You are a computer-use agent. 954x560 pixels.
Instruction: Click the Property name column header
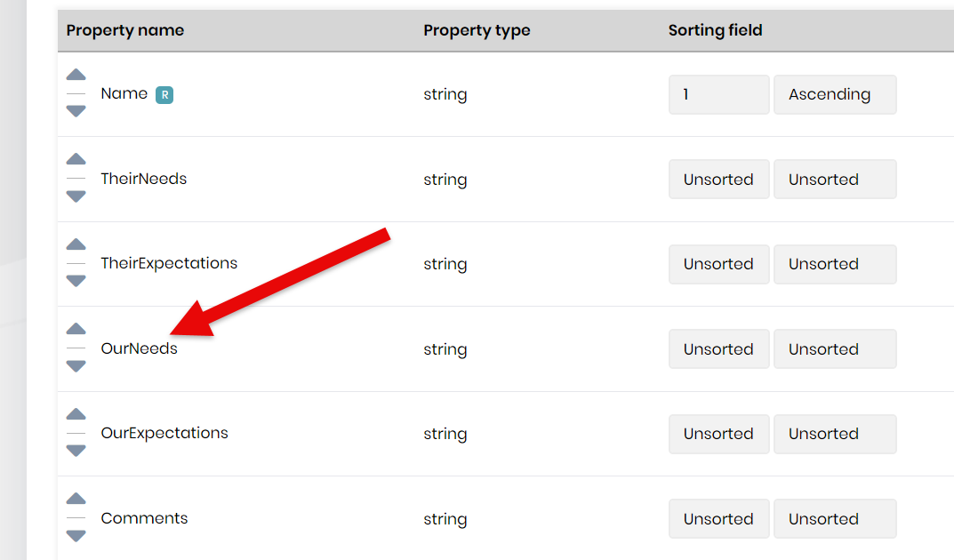point(125,30)
